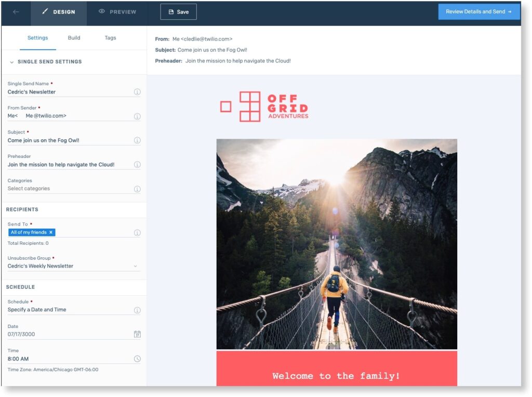Screen dimensions: 532x397
Task: Click the info icon next to Send To
Action: coord(137,233)
